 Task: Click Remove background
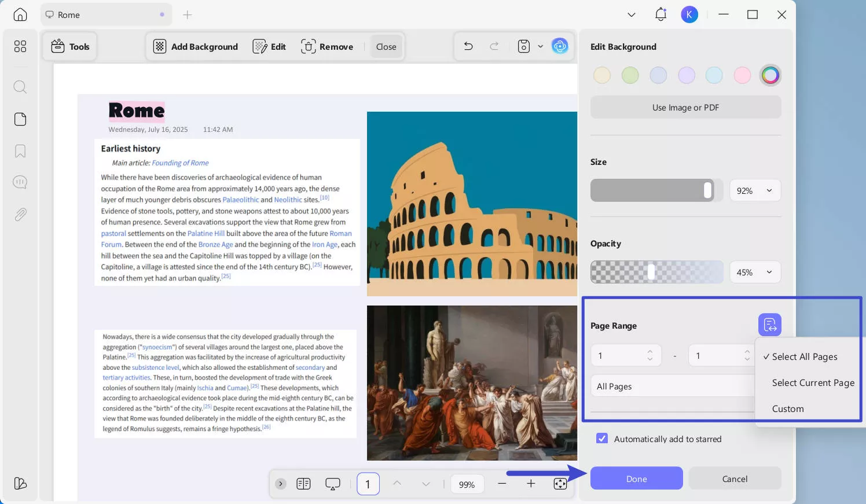click(327, 47)
